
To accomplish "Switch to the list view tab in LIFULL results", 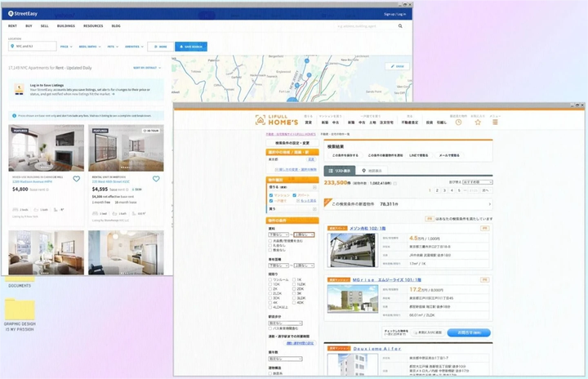I will [340, 171].
